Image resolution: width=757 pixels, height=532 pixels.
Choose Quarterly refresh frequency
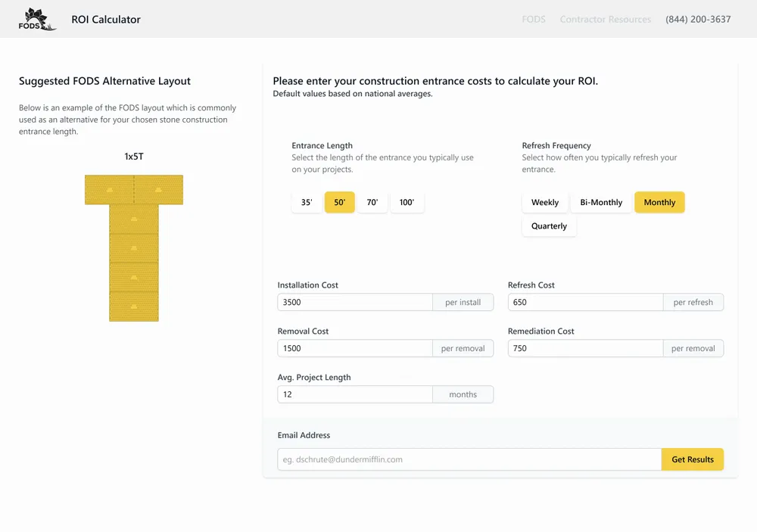(x=549, y=226)
